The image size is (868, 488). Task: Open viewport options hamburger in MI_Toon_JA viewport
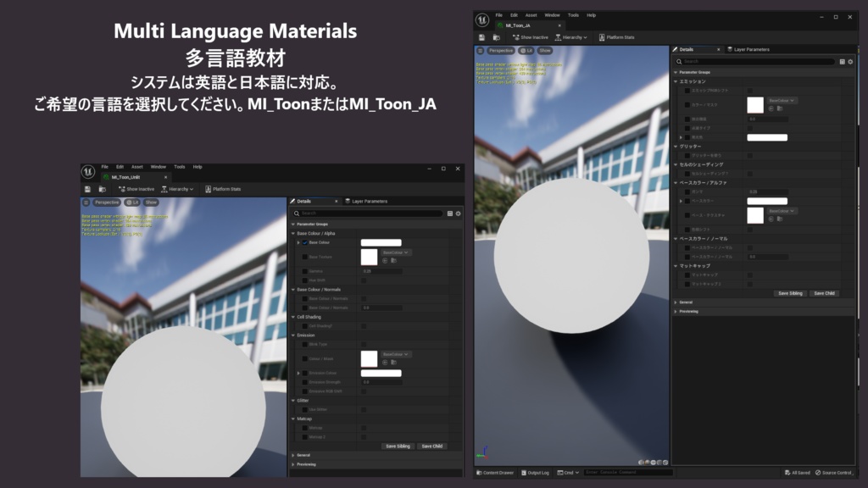point(480,50)
